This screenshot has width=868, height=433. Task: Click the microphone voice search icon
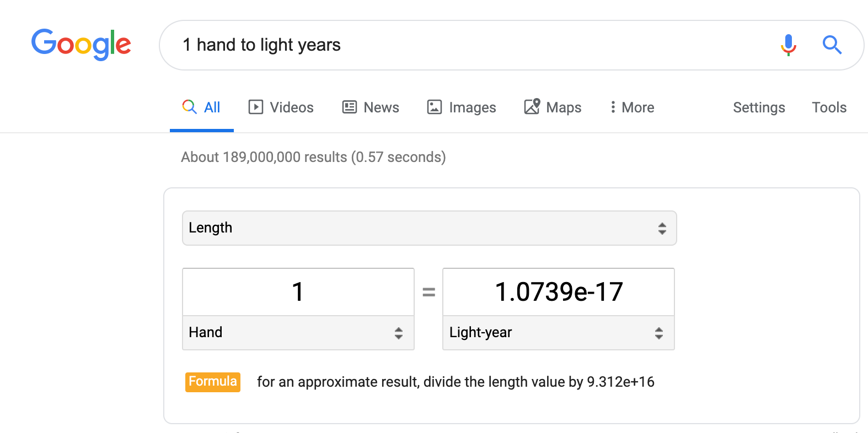(x=789, y=45)
